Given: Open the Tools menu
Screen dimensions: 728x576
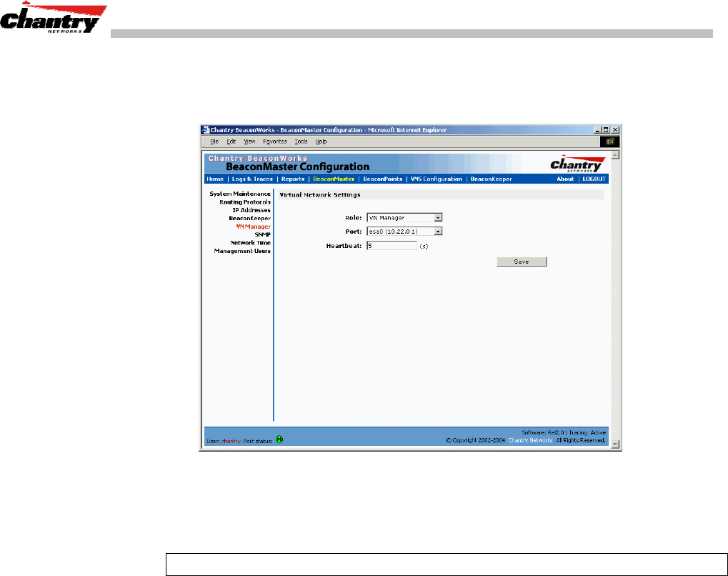Looking at the screenshot, I should click(x=301, y=141).
